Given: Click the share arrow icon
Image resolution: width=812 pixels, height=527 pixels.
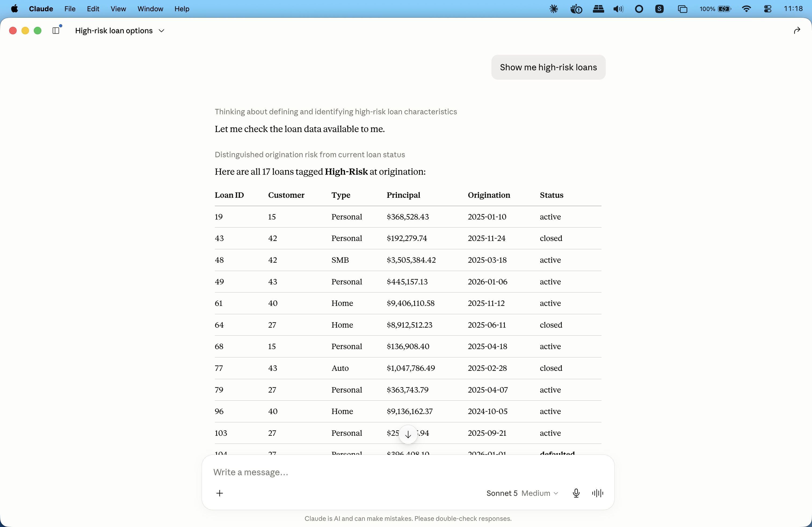Looking at the screenshot, I should click(797, 31).
